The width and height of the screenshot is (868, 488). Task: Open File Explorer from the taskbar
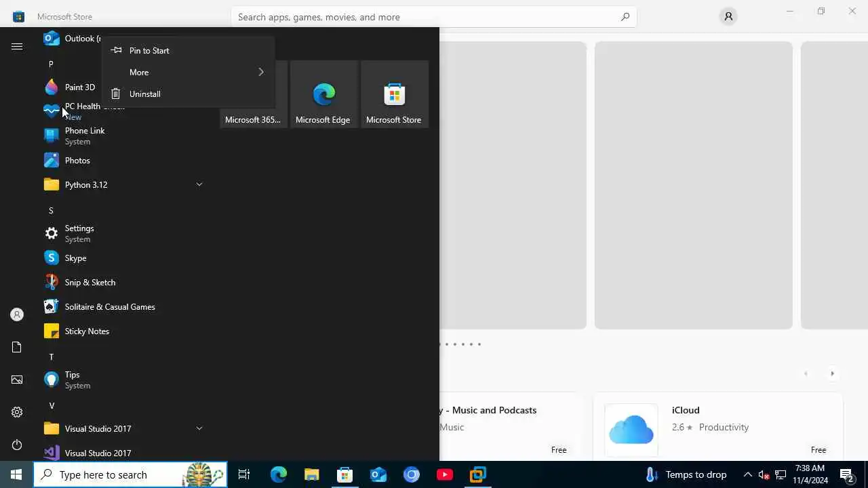point(312,474)
